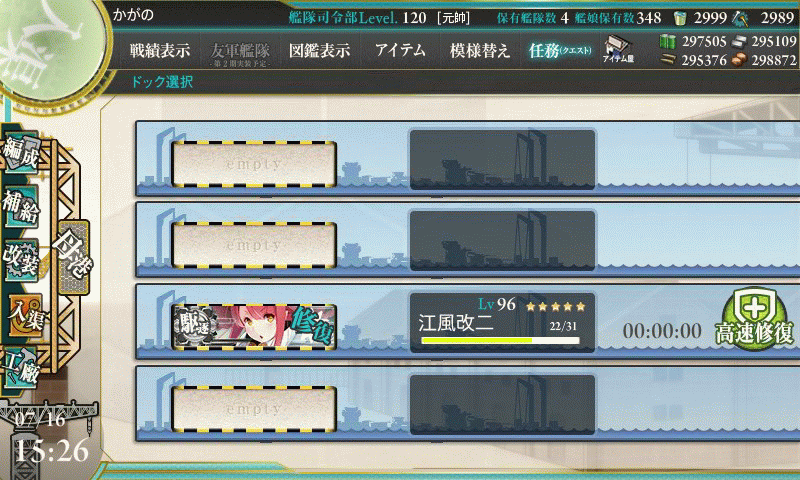Use 高速修復 instant repair bucket
800x480 pixels.
pyautogui.click(x=754, y=320)
